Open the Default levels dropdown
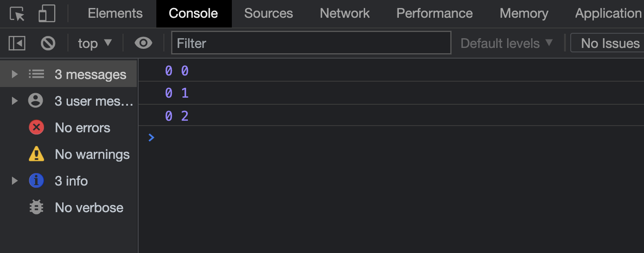The height and width of the screenshot is (253, 644). click(506, 43)
